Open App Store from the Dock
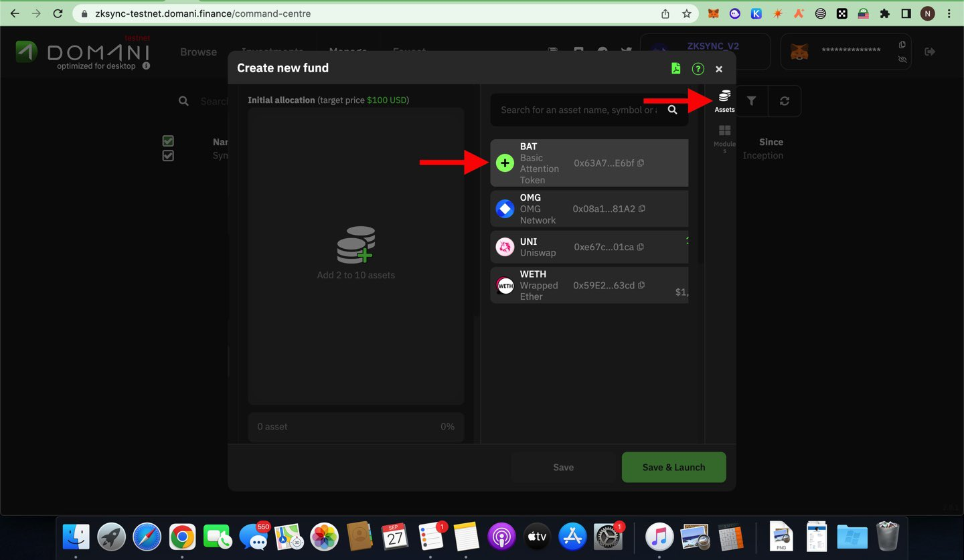 click(x=572, y=537)
